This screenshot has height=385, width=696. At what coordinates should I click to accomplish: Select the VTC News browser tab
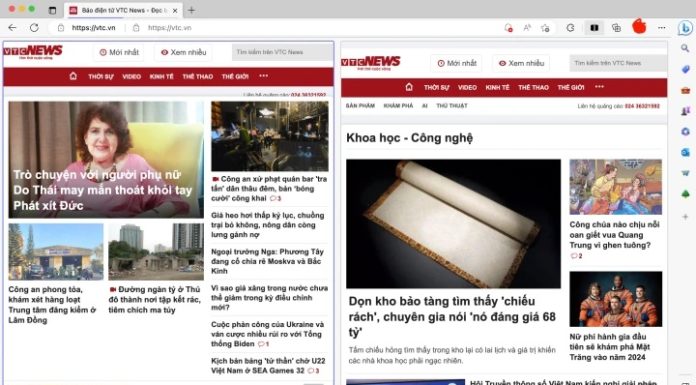(123, 10)
